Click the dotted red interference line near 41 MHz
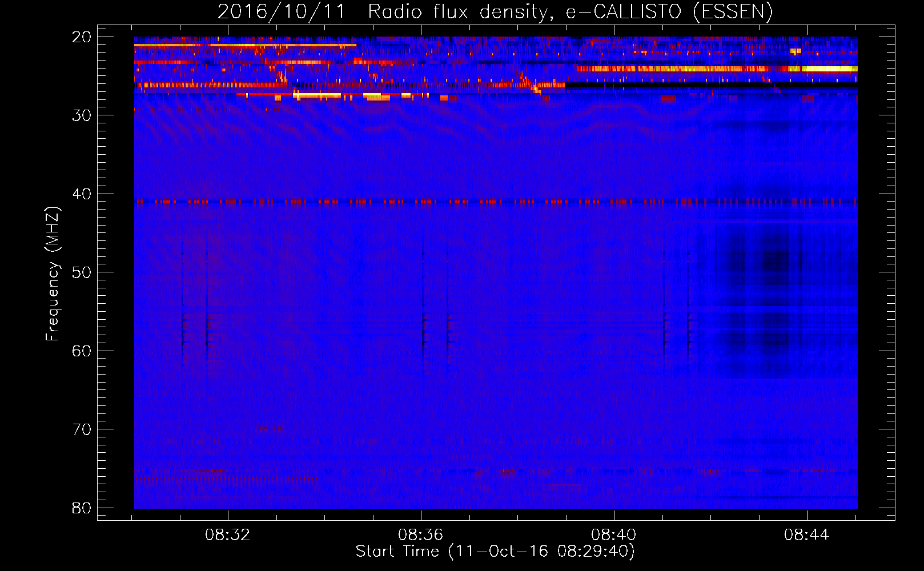Screen dimensions: 924x571 click(x=496, y=202)
